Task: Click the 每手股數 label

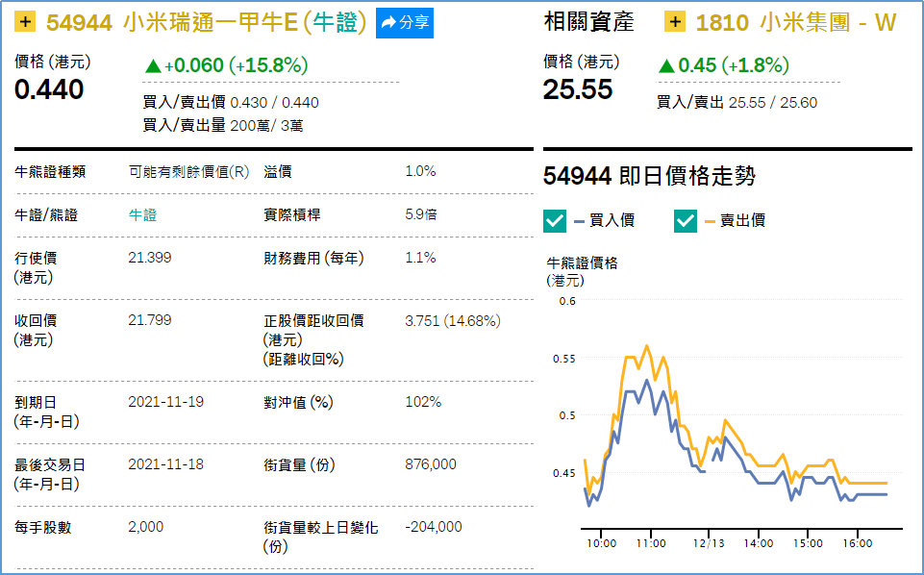Action: (x=43, y=527)
